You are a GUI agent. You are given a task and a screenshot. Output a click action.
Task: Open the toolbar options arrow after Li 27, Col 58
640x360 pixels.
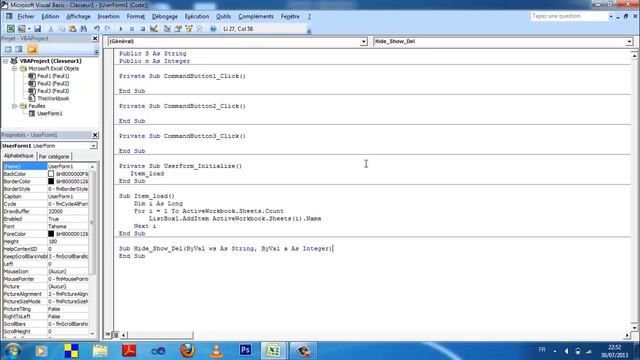pos(309,31)
